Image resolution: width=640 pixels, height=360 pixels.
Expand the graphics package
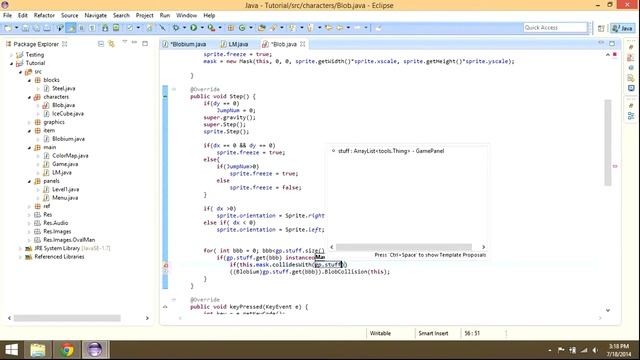[29, 122]
